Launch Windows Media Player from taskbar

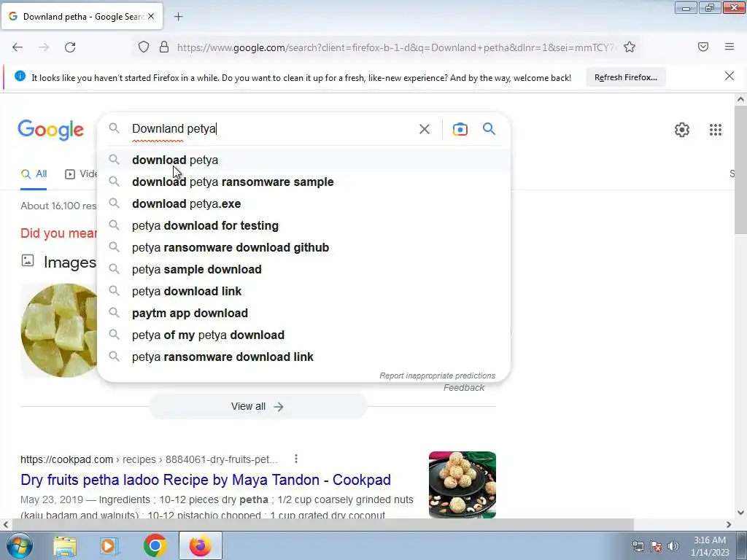point(109,545)
